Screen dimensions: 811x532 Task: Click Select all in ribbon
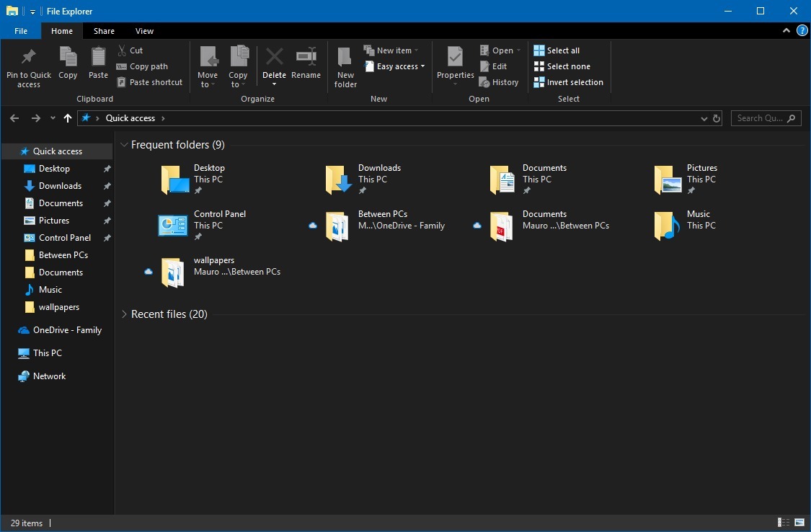[557, 50]
